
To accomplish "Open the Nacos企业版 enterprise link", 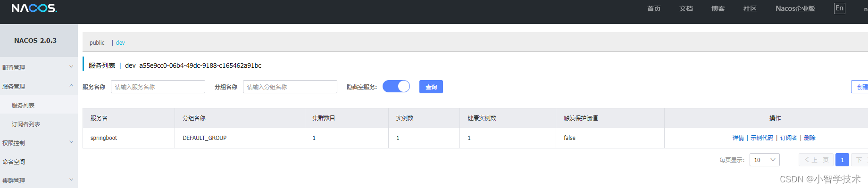I will click(795, 8).
